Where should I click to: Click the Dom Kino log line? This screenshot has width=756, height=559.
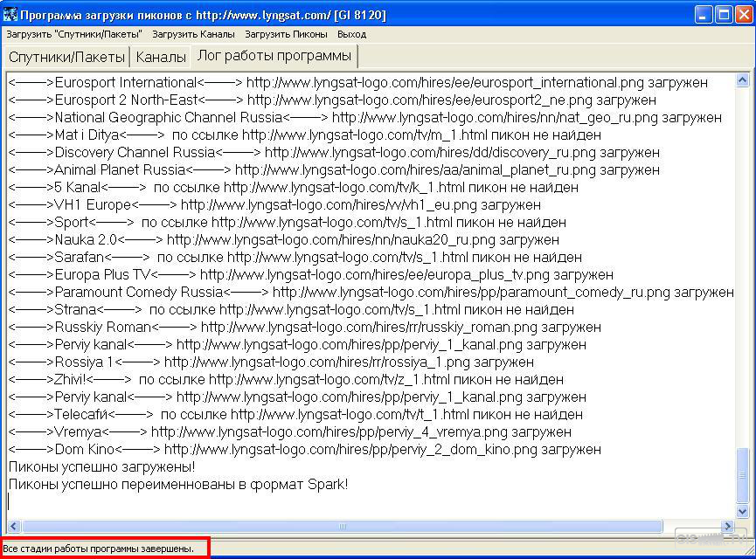305,450
